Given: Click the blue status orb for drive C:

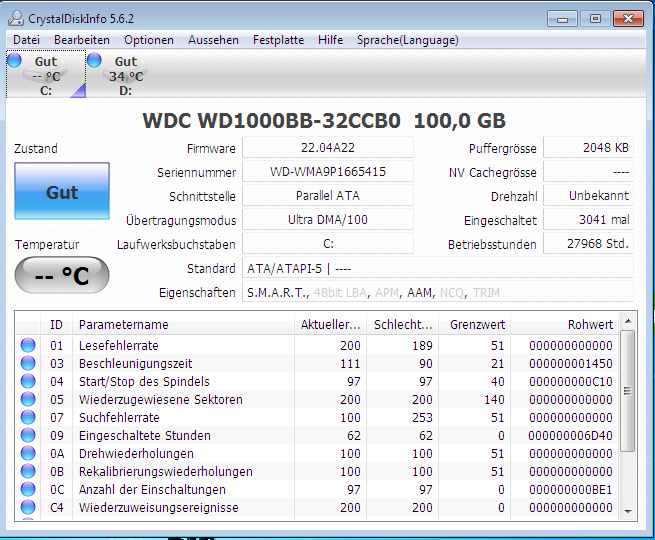Looking at the screenshot, I should click(x=15, y=60).
